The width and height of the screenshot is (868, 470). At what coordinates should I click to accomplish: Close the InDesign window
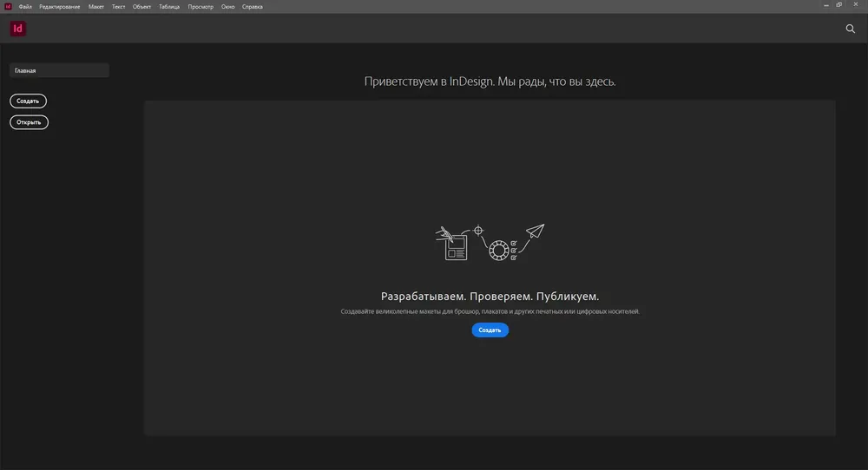pos(855,5)
